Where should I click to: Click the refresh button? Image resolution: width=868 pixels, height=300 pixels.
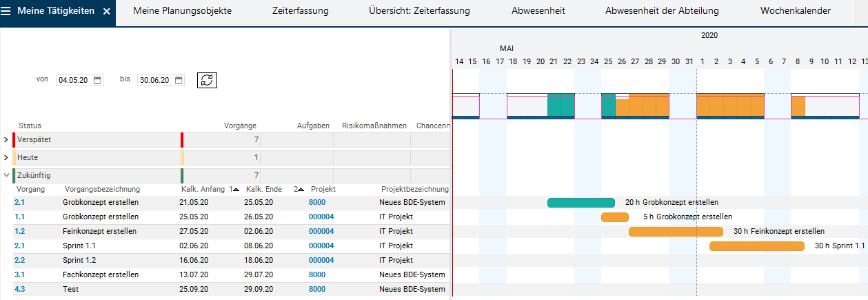pos(207,80)
